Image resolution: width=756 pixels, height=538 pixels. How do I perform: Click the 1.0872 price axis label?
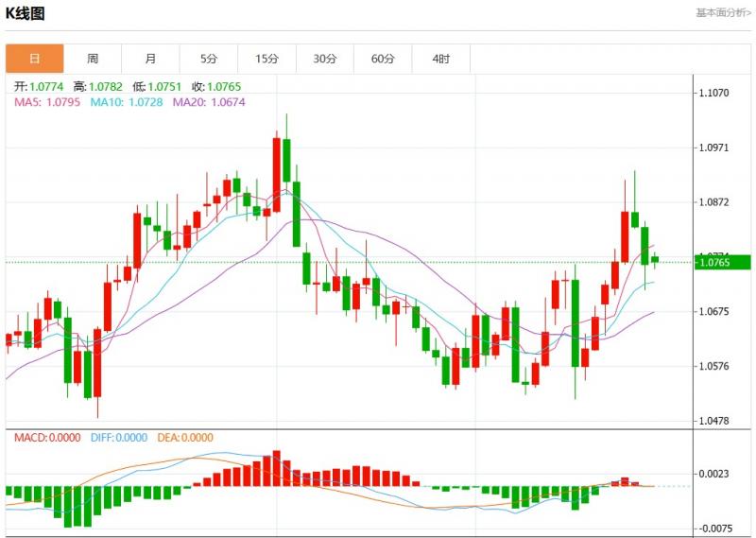[714, 202]
